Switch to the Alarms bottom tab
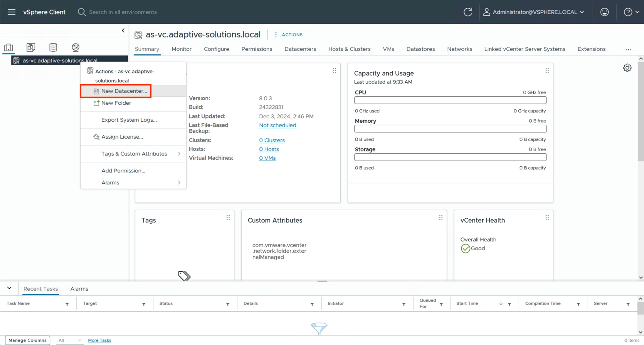The width and height of the screenshot is (644, 345). (x=79, y=289)
